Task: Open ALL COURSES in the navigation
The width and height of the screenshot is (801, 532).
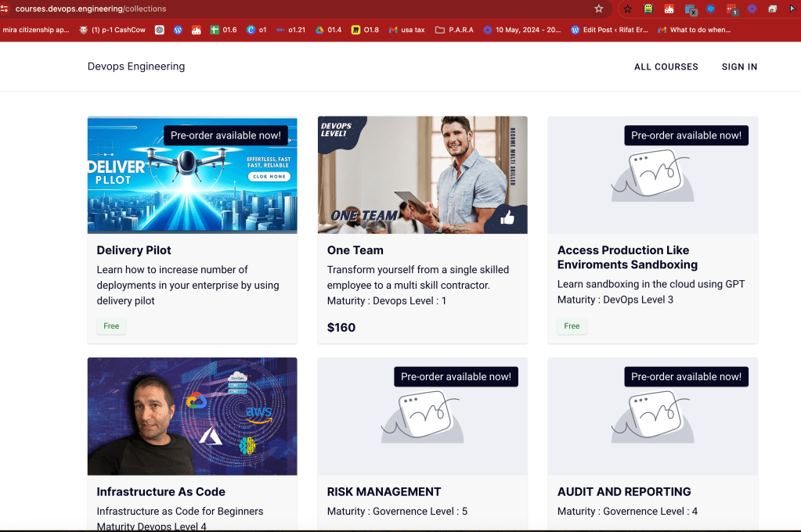Action: click(x=666, y=66)
